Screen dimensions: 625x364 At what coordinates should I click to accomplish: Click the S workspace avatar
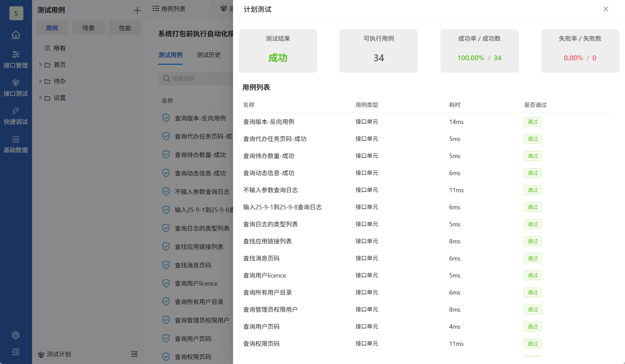coord(16,13)
